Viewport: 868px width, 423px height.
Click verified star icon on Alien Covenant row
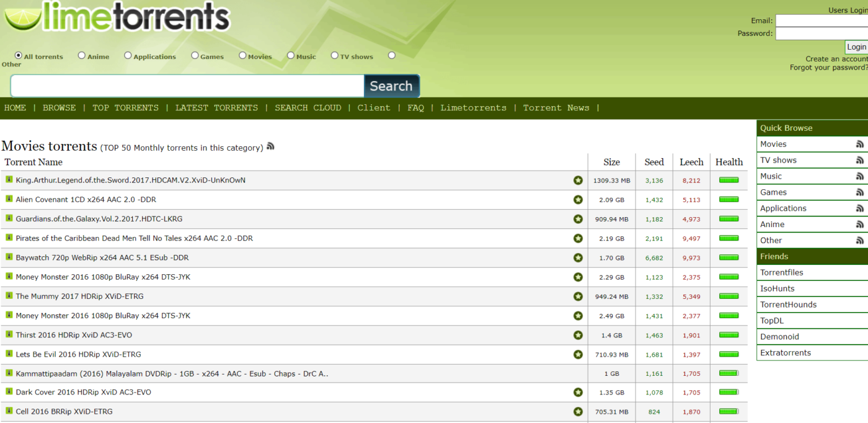point(578,200)
